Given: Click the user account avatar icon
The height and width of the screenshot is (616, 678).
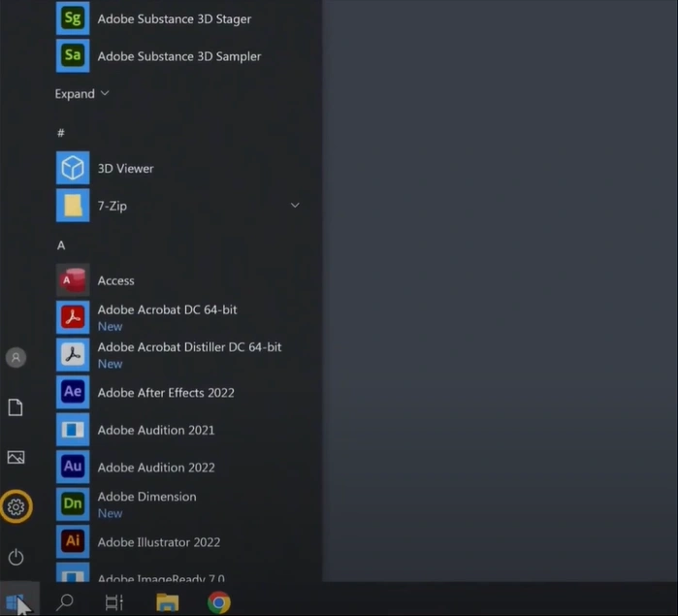Looking at the screenshot, I should click(16, 358).
